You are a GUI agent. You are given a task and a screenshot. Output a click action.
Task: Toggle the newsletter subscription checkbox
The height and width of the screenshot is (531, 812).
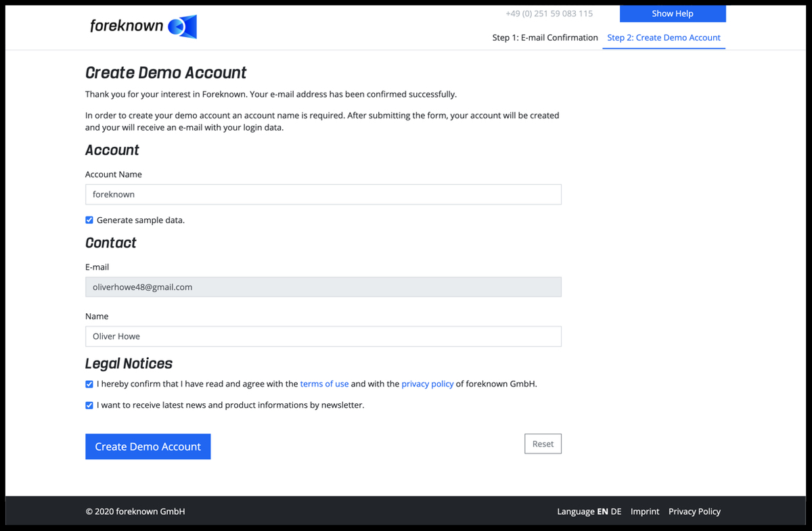pyautogui.click(x=89, y=405)
